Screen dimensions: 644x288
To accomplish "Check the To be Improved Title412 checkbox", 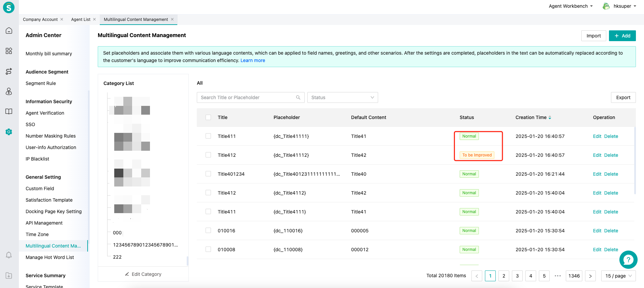I will 208,155.
